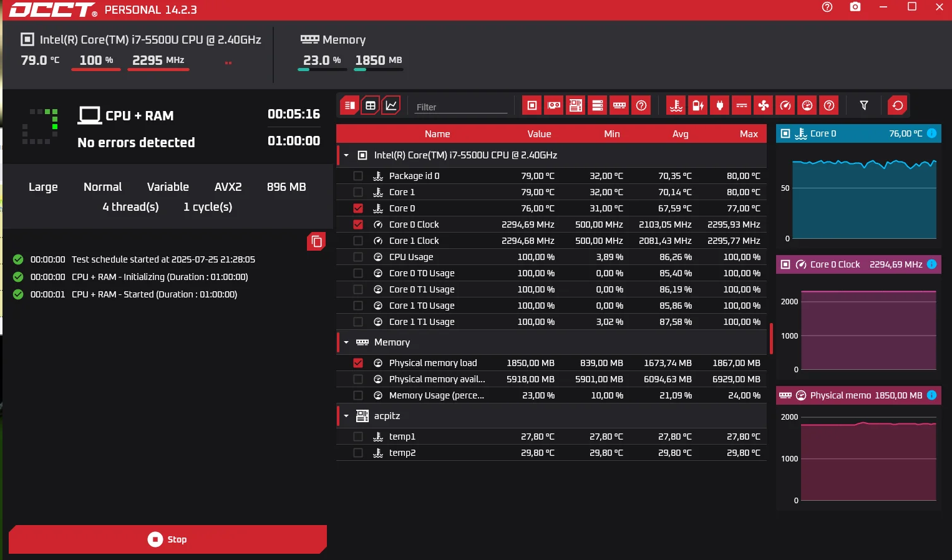Toggle the usage gauge sensor type filter

tap(807, 105)
